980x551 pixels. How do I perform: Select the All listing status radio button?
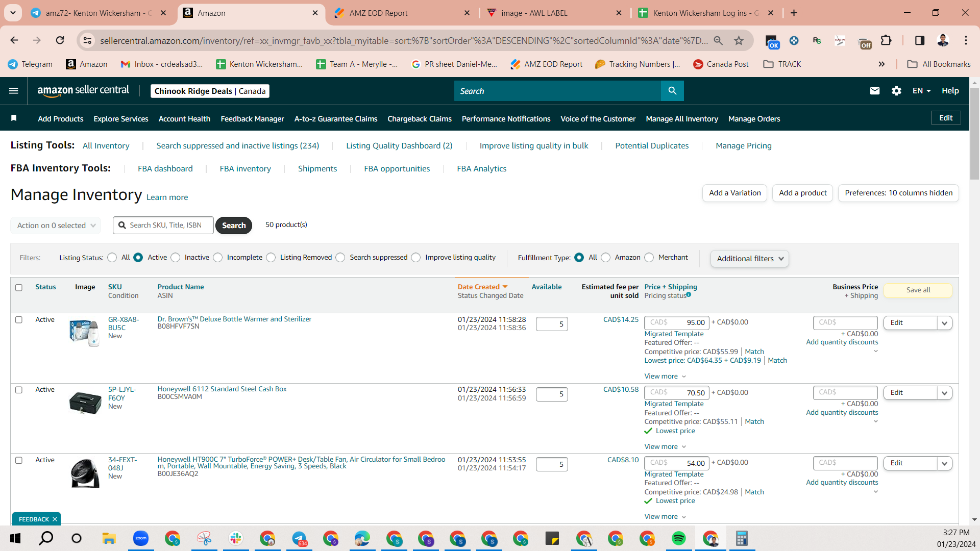pyautogui.click(x=112, y=258)
